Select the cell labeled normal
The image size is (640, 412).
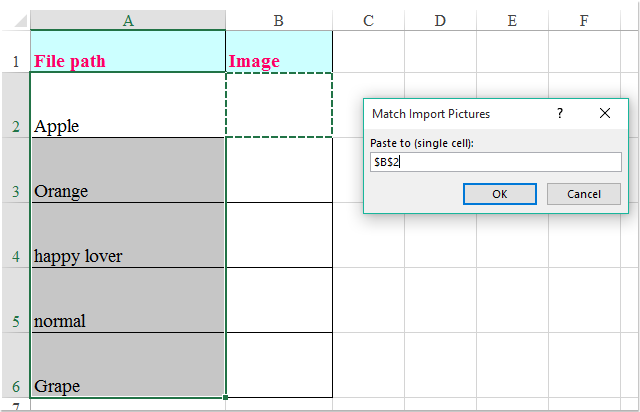[128, 300]
